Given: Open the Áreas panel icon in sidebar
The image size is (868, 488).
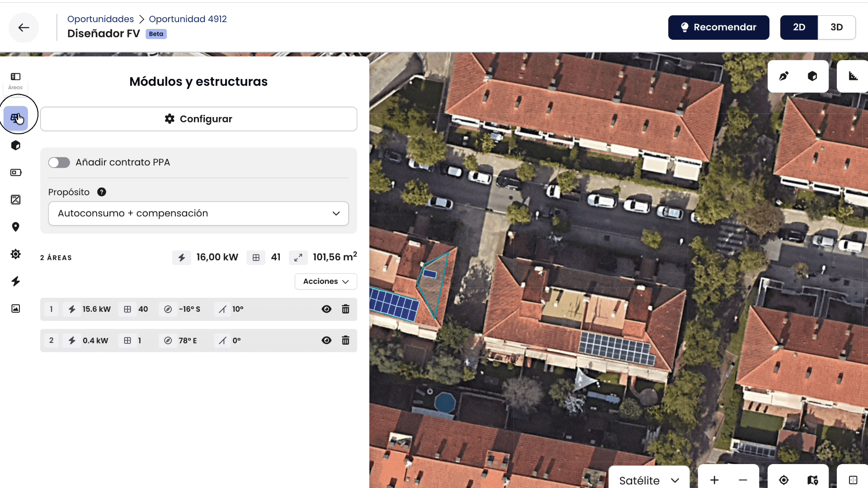Looking at the screenshot, I should (15, 81).
